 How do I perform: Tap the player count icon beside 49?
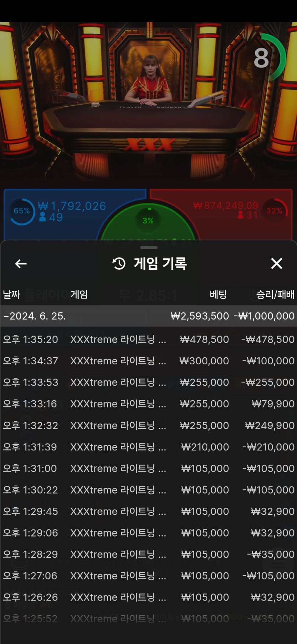[x=43, y=217]
